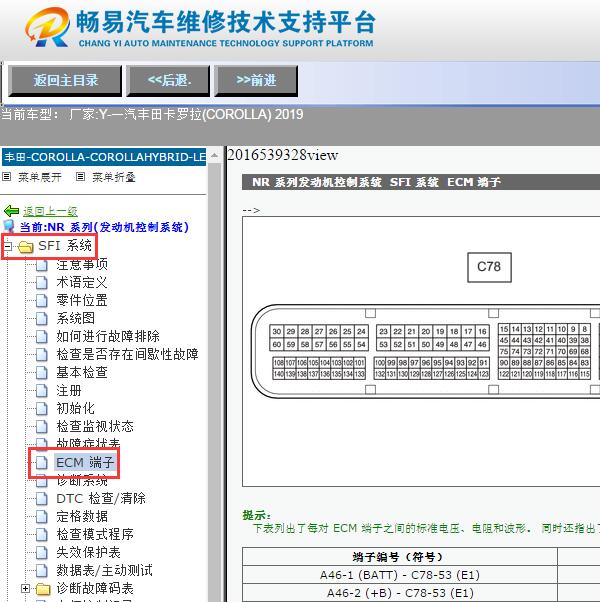Image resolution: width=600 pixels, height=602 pixels.
Task: Open 数据表/主动测试 page
Action: [104, 571]
